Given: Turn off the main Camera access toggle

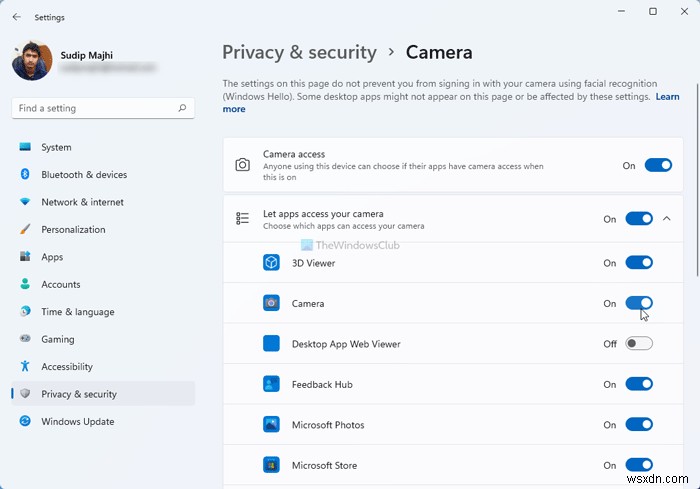Looking at the screenshot, I should pyautogui.click(x=658, y=165).
